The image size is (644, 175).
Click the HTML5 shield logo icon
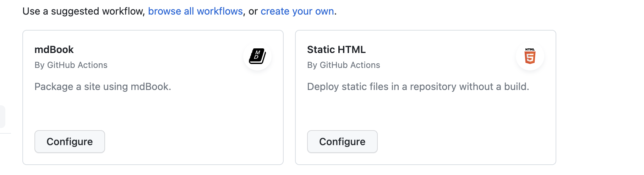[x=530, y=56]
